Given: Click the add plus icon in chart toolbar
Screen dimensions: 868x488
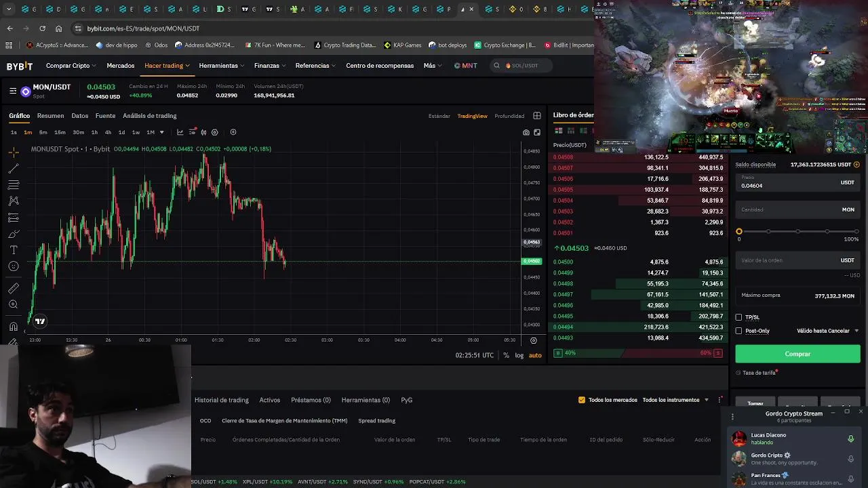Looking at the screenshot, I should pyautogui.click(x=233, y=132).
